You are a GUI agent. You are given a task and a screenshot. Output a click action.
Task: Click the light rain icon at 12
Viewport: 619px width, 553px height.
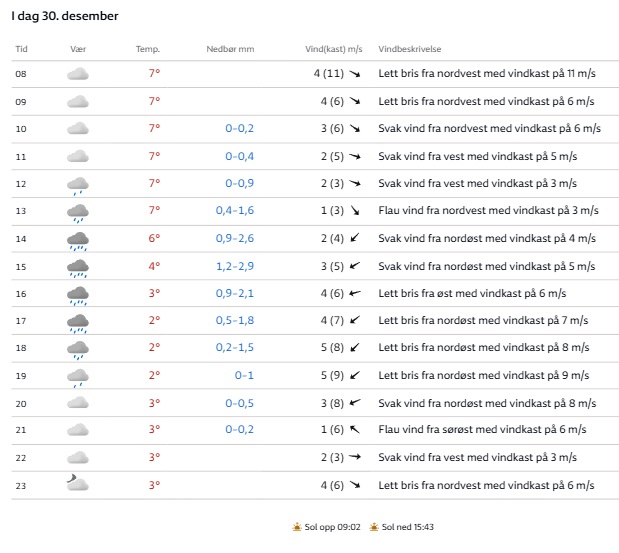[x=78, y=184]
